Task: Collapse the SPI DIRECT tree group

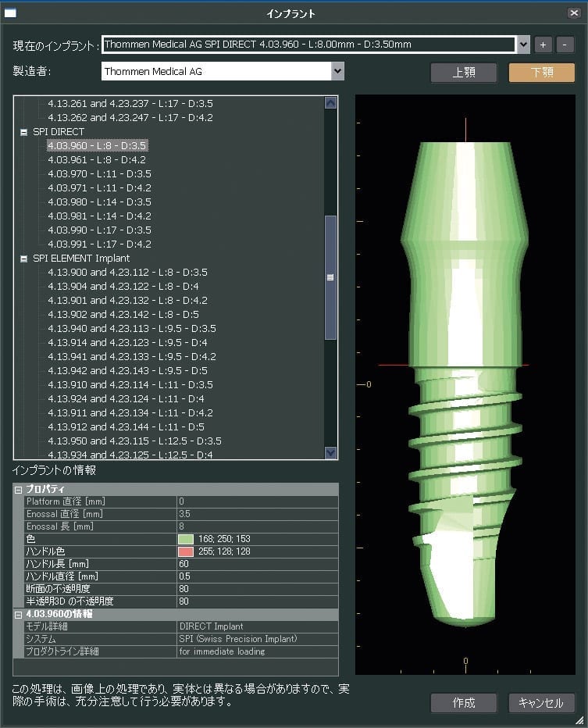Action: click(x=24, y=132)
